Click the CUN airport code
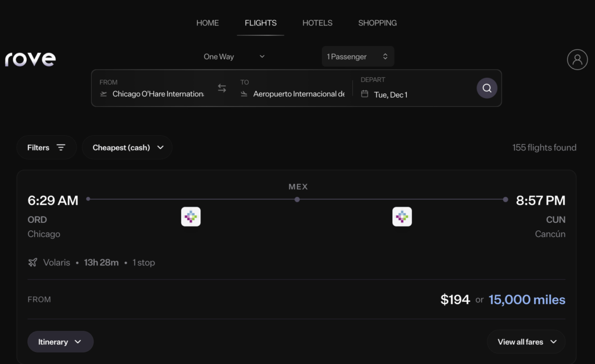 point(555,219)
